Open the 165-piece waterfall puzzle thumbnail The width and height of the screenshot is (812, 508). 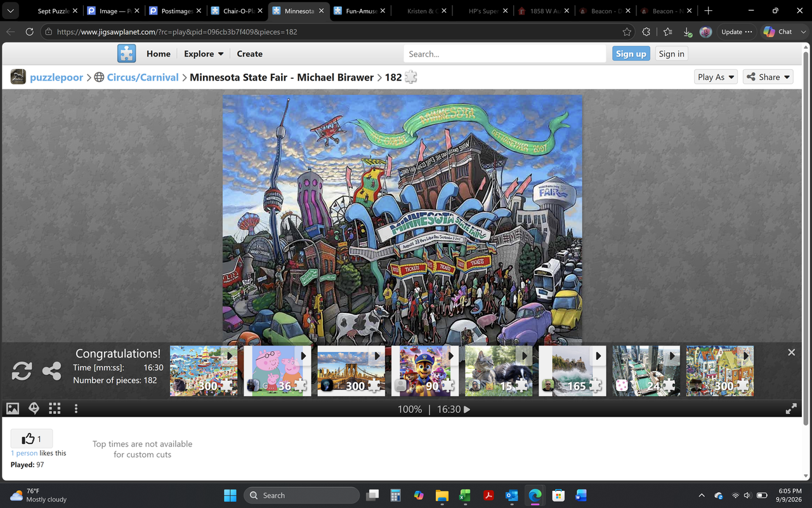point(572,371)
